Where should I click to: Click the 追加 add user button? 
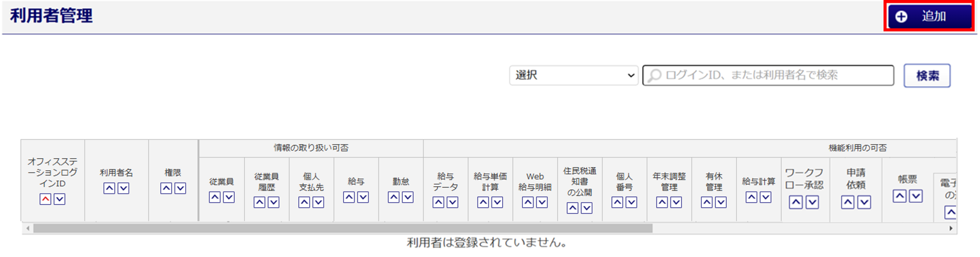coord(929,16)
